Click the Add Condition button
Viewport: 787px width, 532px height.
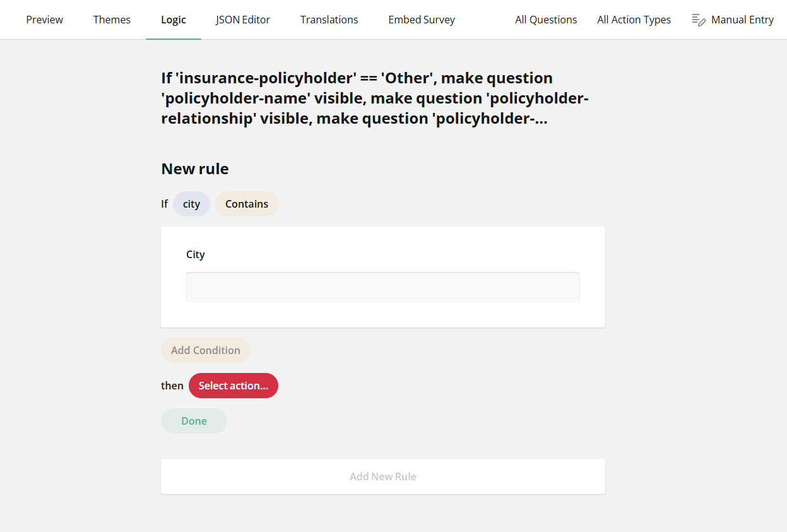point(205,350)
